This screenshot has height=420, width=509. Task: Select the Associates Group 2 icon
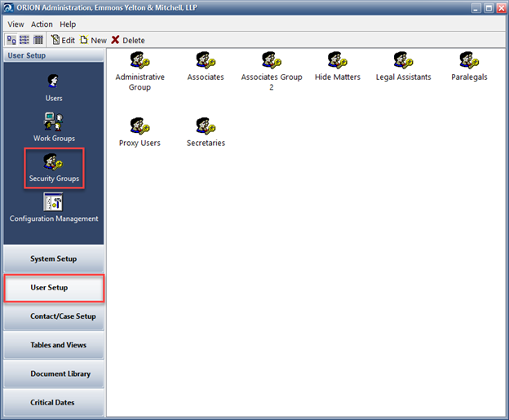[x=272, y=72]
